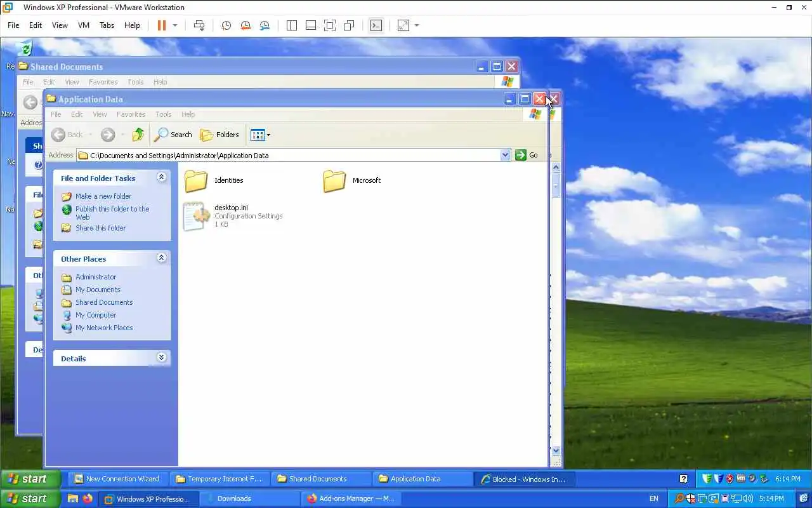Open My Network Places link

pyautogui.click(x=104, y=328)
